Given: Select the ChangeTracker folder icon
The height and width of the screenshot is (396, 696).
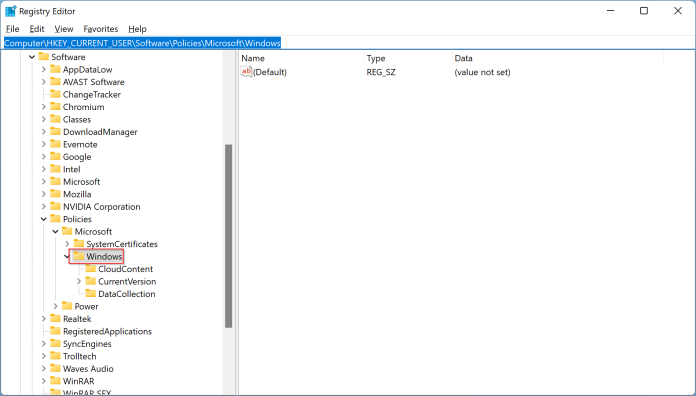Looking at the screenshot, I should pos(55,94).
